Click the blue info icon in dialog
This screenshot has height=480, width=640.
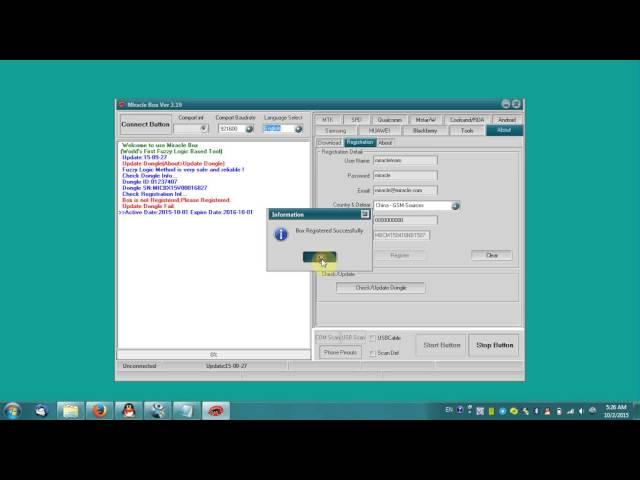281,234
